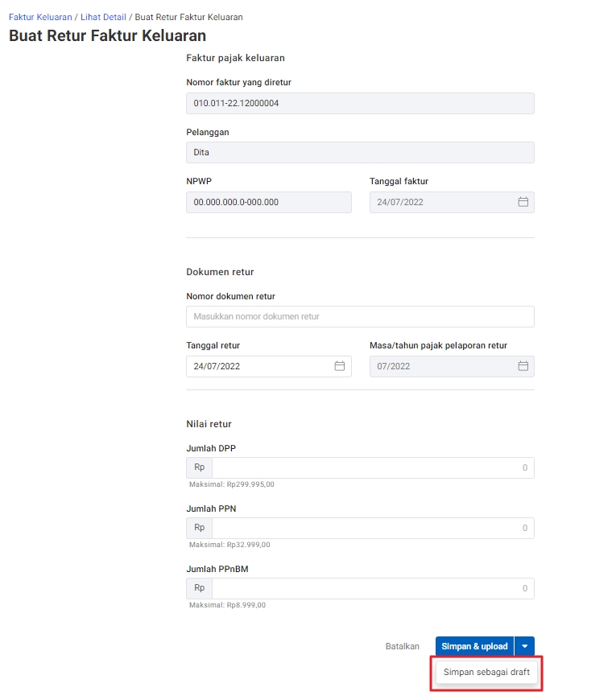This screenshot has height=700, width=616.
Task: Click into Jumlah PPN amount field
Action: [x=373, y=528]
